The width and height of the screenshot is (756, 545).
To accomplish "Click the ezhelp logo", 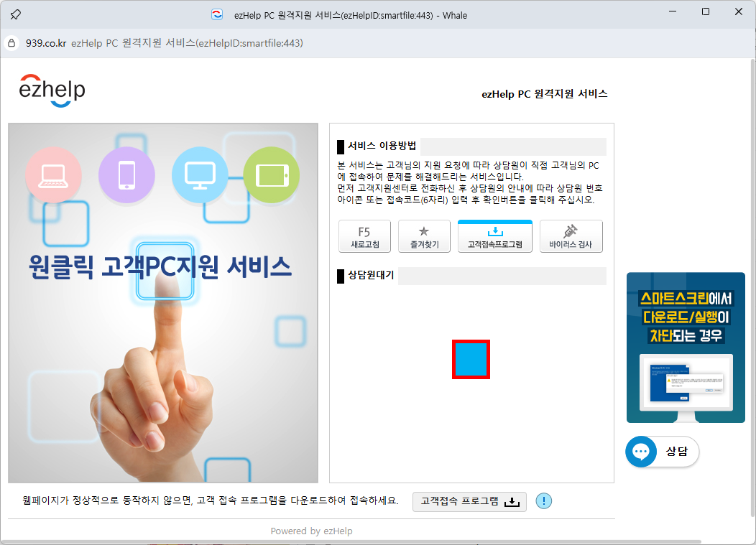I will point(52,90).
